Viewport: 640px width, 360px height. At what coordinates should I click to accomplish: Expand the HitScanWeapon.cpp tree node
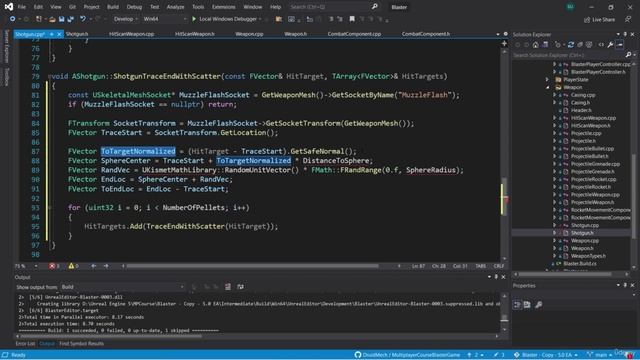tap(554, 118)
